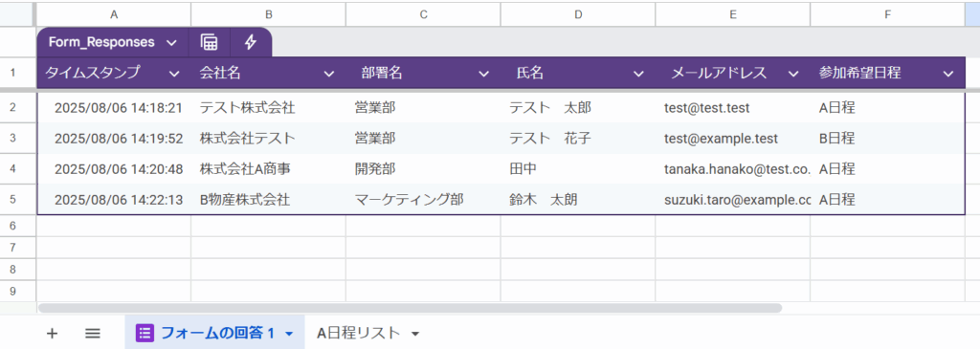Click the purple form icon on フォームの回答 1 tab
The width and height of the screenshot is (980, 349).
click(145, 333)
